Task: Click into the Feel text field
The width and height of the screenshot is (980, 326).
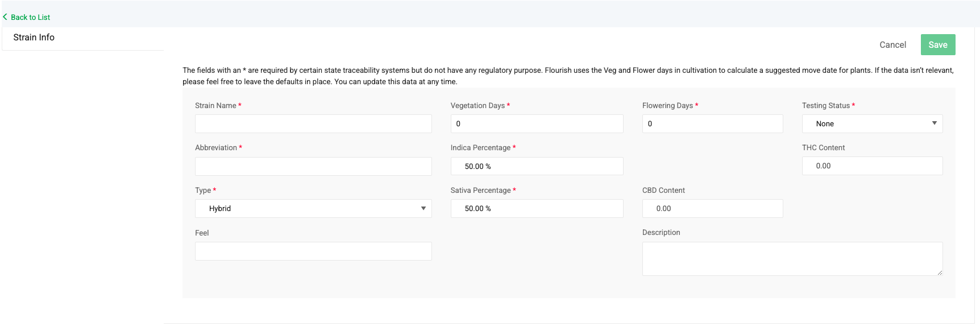Action: [x=313, y=251]
